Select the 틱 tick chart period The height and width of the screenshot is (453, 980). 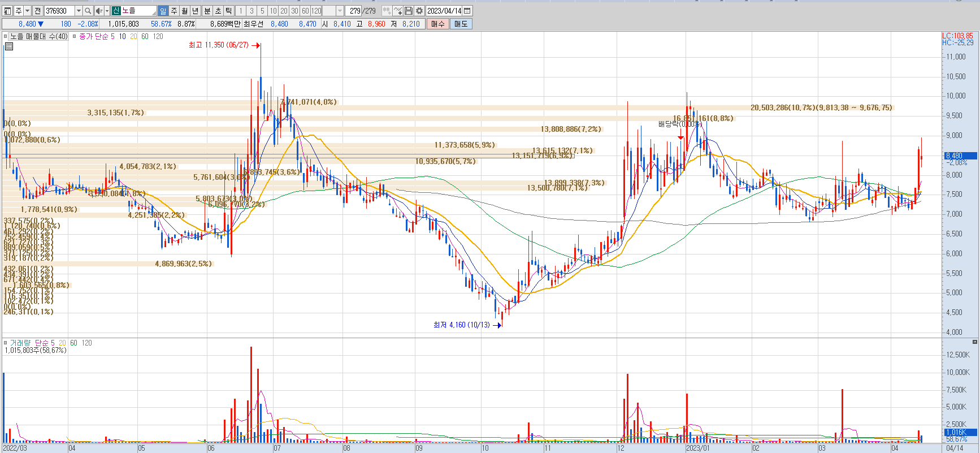pyautogui.click(x=229, y=11)
